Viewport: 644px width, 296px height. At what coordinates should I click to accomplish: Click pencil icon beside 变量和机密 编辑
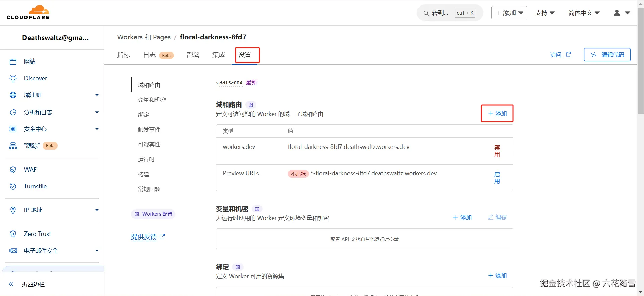pyautogui.click(x=491, y=217)
